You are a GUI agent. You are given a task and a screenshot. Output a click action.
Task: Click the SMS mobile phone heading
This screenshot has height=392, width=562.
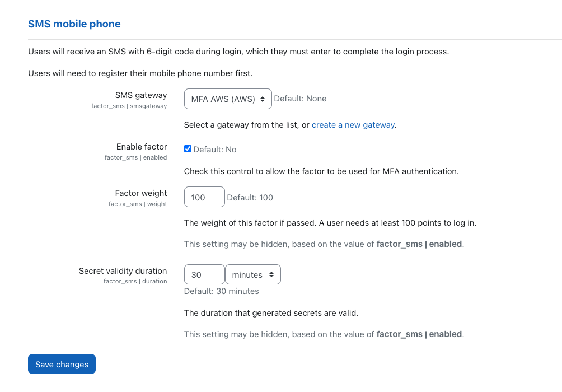[74, 24]
